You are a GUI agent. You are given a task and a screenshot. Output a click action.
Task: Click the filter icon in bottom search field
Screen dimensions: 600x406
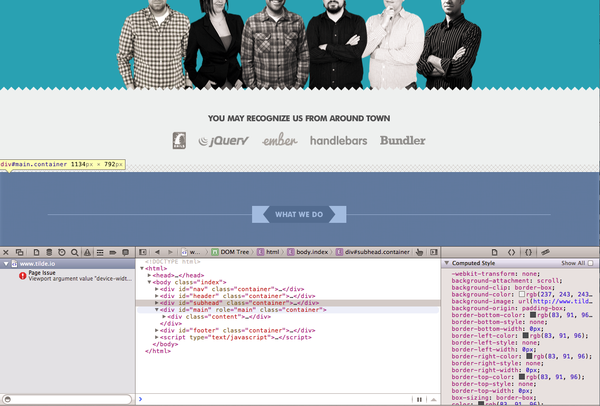[7, 399]
